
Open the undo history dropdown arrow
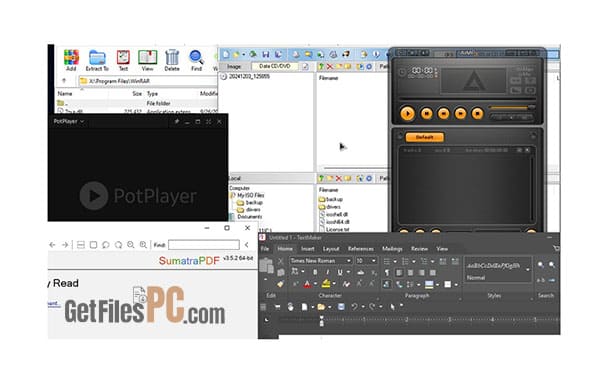click(x=363, y=307)
